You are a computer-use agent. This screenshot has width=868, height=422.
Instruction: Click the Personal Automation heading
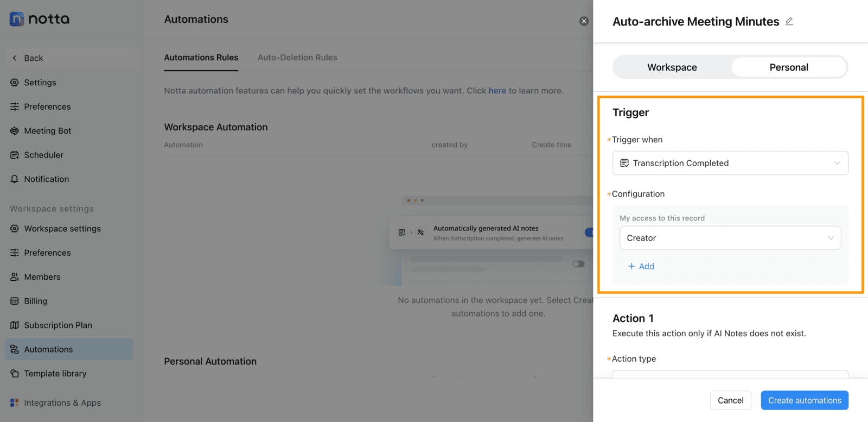coord(210,361)
